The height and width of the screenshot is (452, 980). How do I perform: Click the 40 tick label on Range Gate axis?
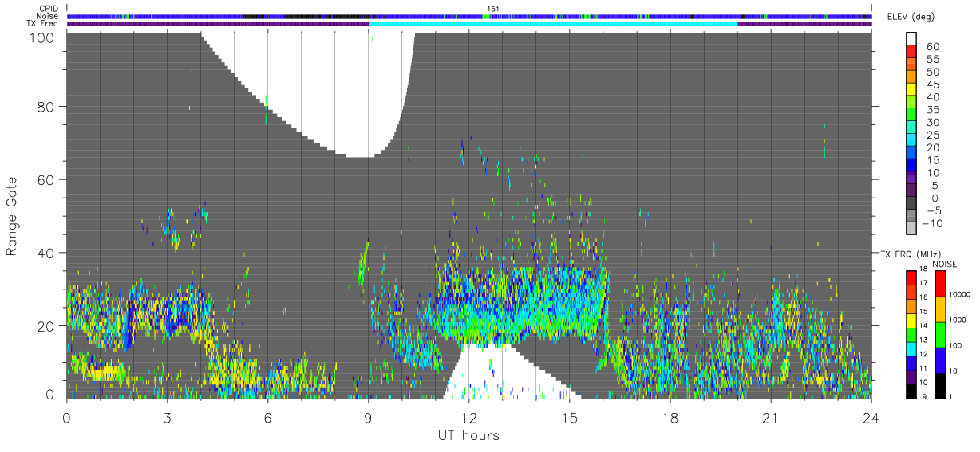point(47,253)
